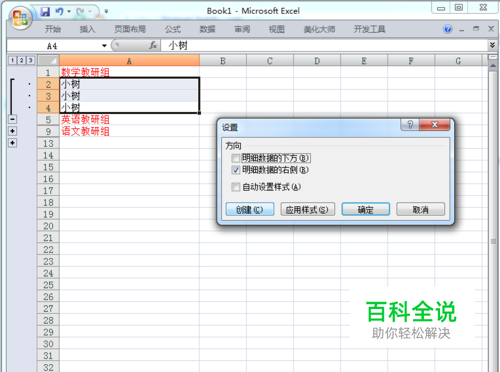Screen dimensions: 500x372
Task: Click the Select All corner button
Action: 48,60
